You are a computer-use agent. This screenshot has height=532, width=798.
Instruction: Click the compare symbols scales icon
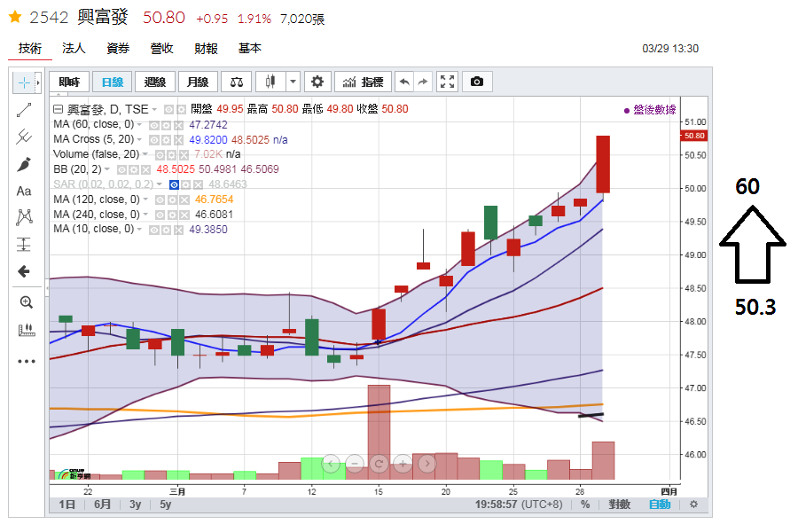(237, 82)
